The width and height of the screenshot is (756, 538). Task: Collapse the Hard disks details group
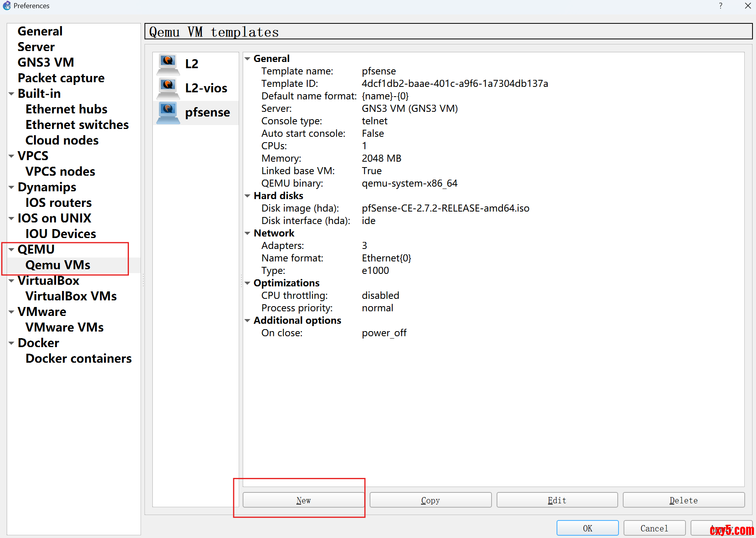click(247, 196)
